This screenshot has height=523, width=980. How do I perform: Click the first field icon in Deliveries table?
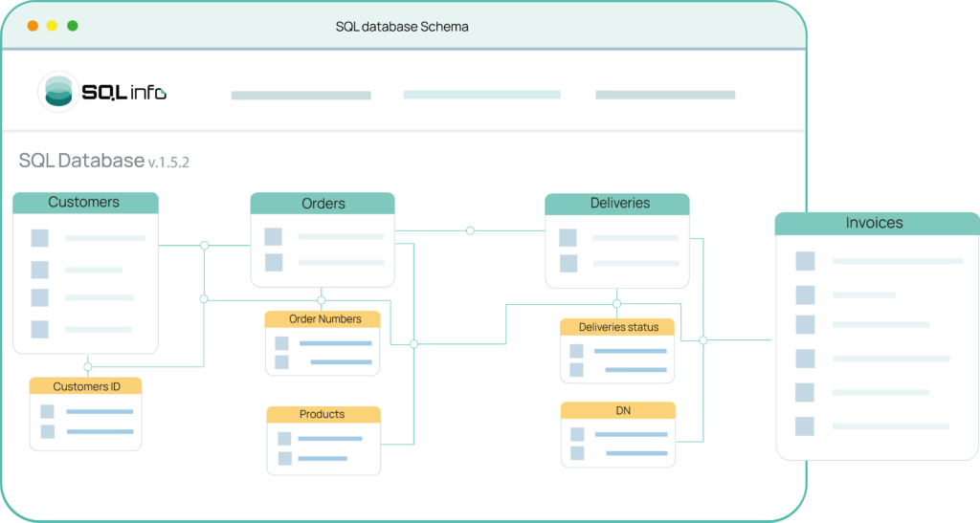(568, 238)
